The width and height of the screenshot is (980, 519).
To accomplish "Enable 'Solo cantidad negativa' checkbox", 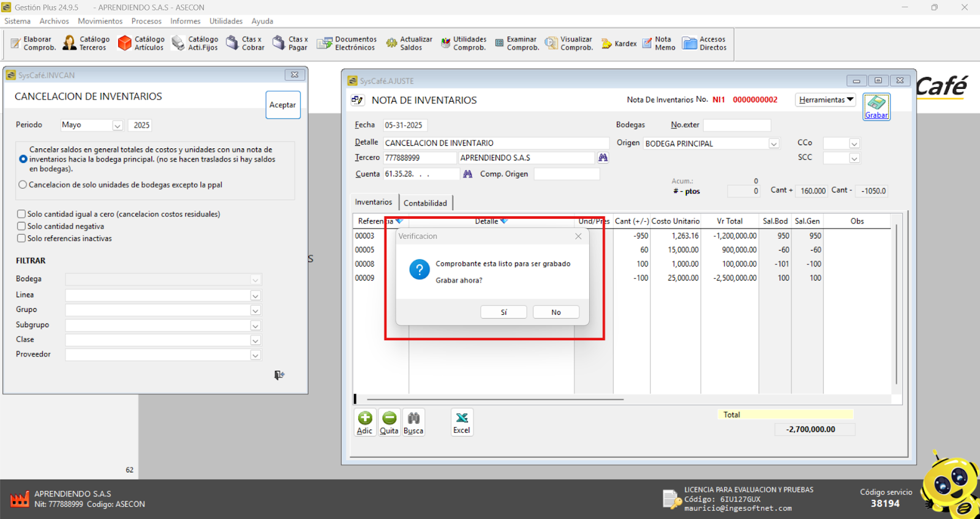I will pyautogui.click(x=21, y=226).
